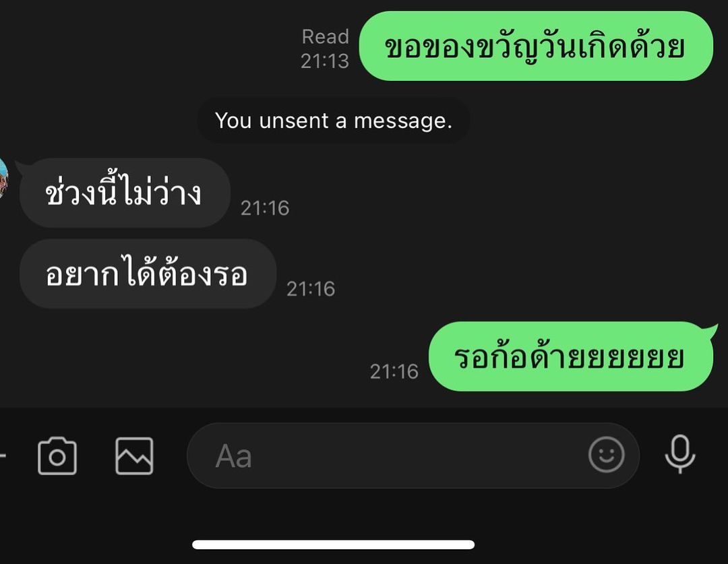Open the camera icon in chat bar
This screenshot has width=728, height=564.
pos(57,456)
